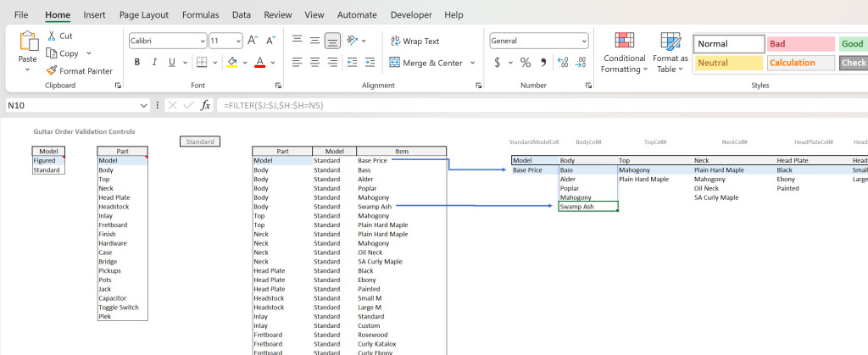Apply yellow fill color
Screen dimensions: 868x355
click(x=232, y=62)
